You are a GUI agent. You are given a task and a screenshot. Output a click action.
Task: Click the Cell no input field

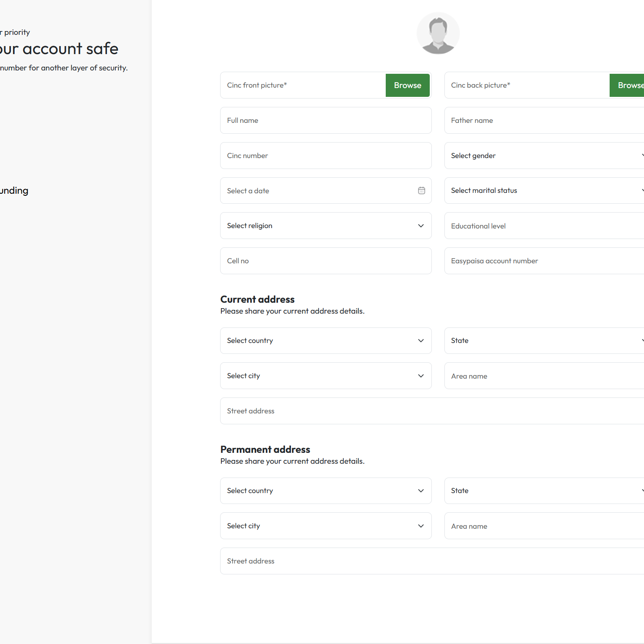(x=325, y=261)
